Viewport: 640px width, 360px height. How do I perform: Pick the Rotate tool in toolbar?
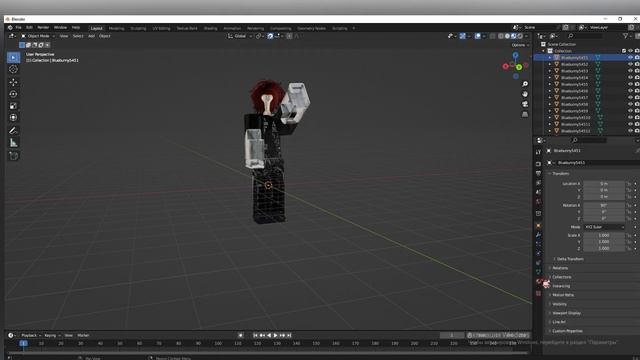point(13,94)
